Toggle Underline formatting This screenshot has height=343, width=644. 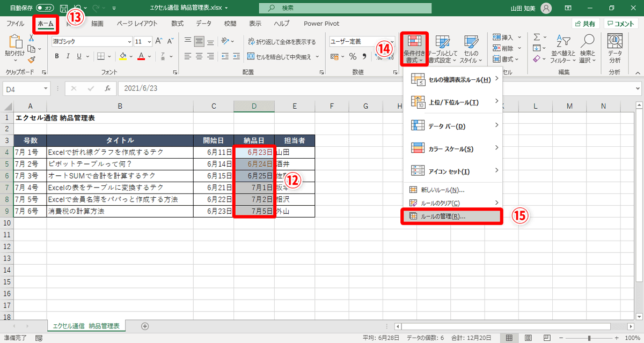pos(79,56)
